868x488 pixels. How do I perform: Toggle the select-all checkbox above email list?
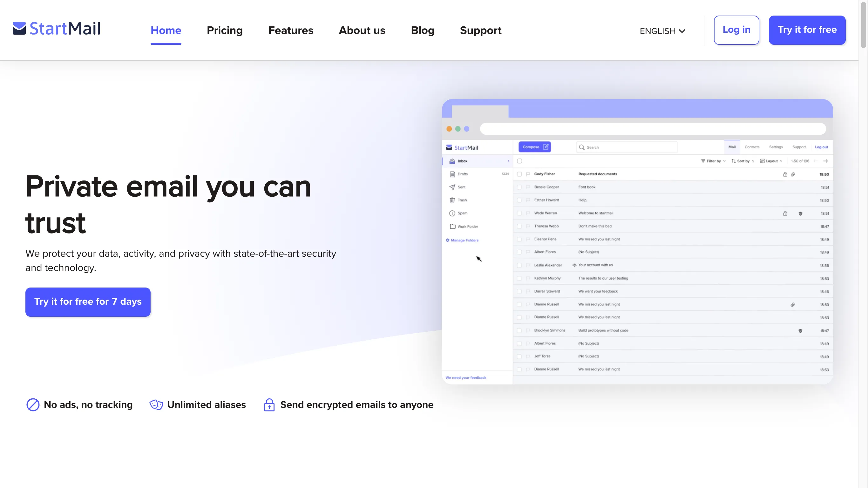[519, 161]
